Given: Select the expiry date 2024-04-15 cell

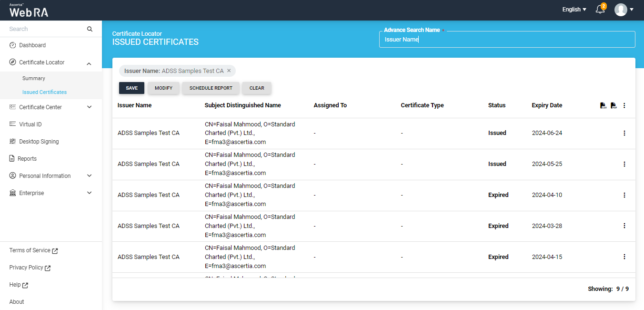Looking at the screenshot, I should tap(547, 257).
